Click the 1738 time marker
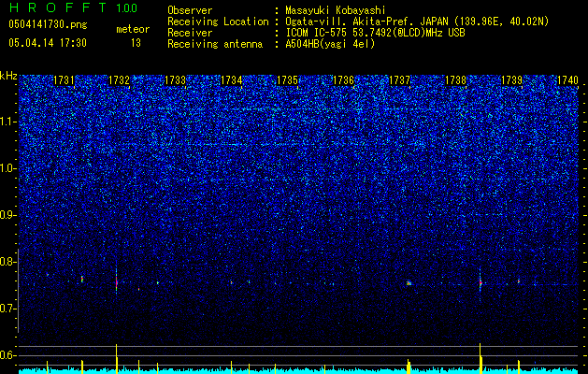This screenshot has width=588, height=374. point(455,80)
